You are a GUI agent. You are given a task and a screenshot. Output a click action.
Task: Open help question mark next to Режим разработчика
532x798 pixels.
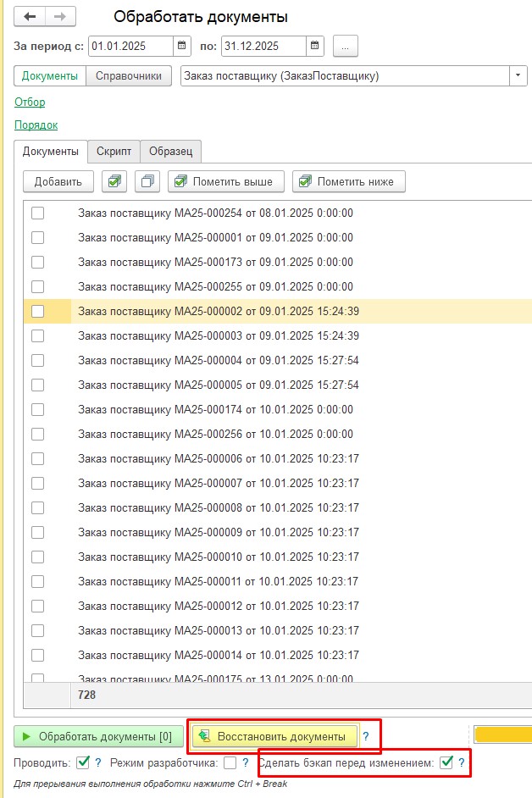pos(246,763)
